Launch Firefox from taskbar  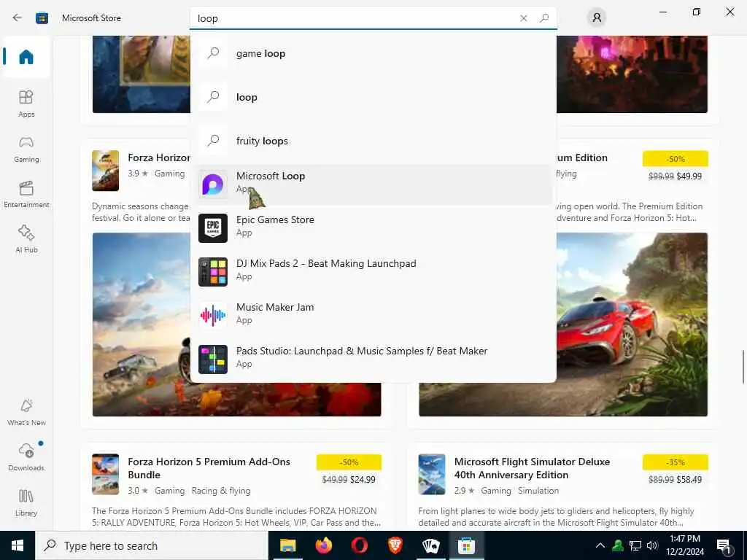point(323,545)
